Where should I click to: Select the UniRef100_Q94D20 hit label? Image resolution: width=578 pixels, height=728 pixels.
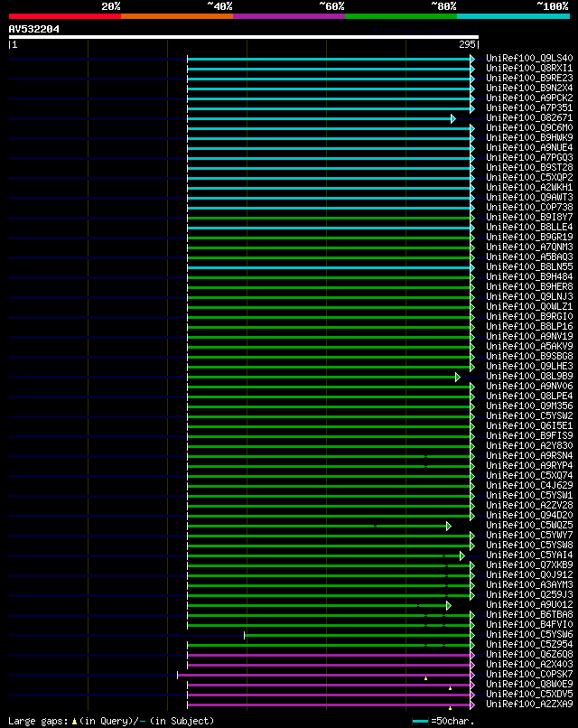point(529,516)
